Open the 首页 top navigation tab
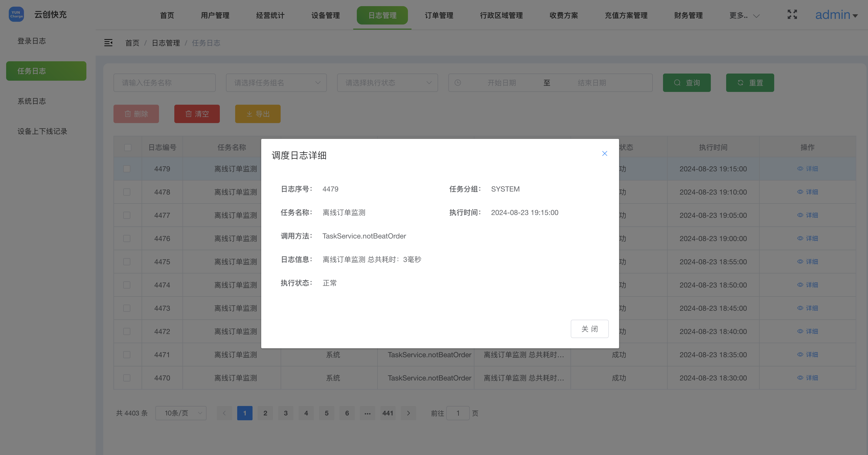The width and height of the screenshot is (868, 455). (167, 16)
